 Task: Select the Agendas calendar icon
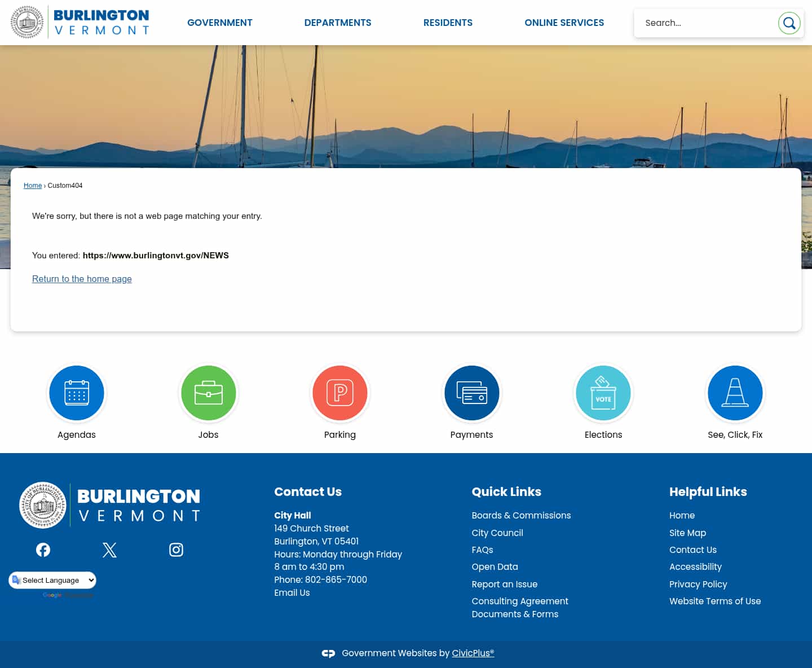click(76, 393)
